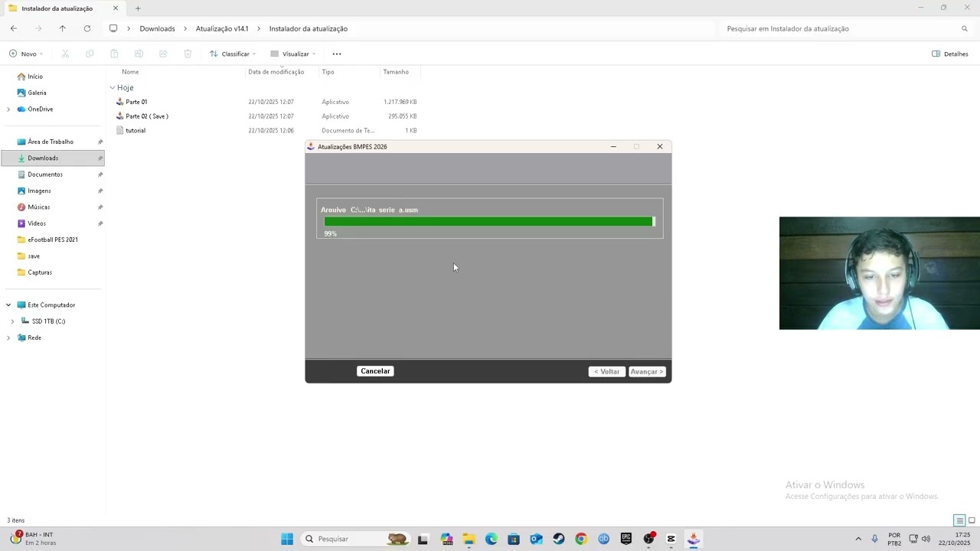Click the Rename icon in the toolbar

click(x=139, y=54)
